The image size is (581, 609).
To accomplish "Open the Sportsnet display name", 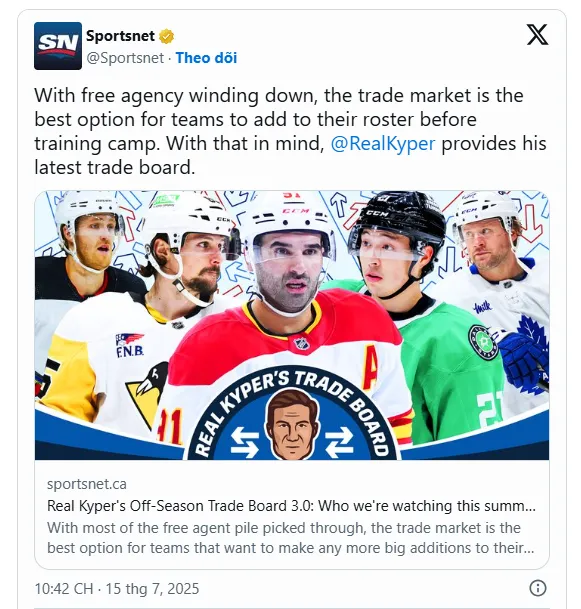I will coord(120,36).
